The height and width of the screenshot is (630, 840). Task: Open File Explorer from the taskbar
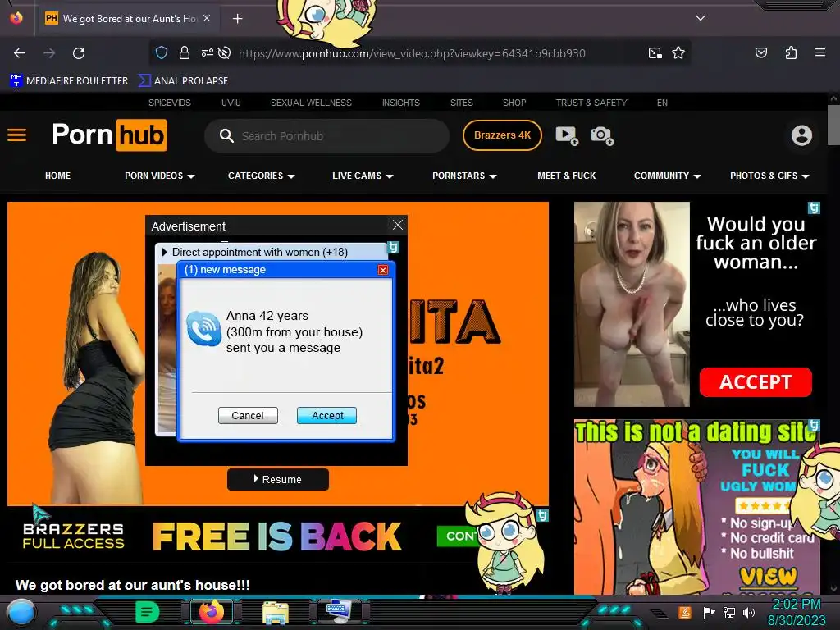click(x=276, y=612)
